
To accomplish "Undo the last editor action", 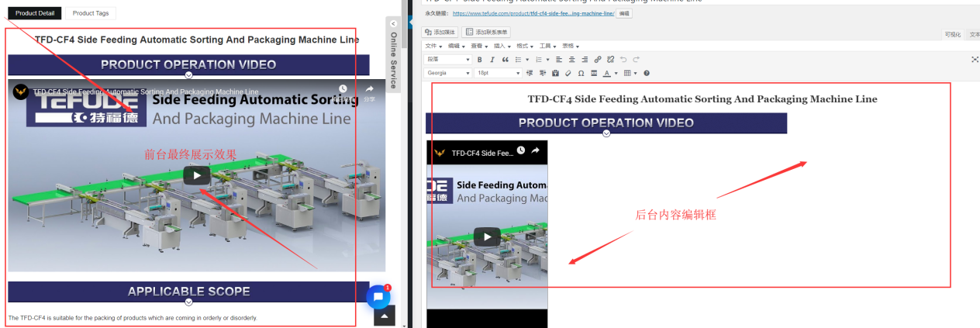I will coord(623,60).
